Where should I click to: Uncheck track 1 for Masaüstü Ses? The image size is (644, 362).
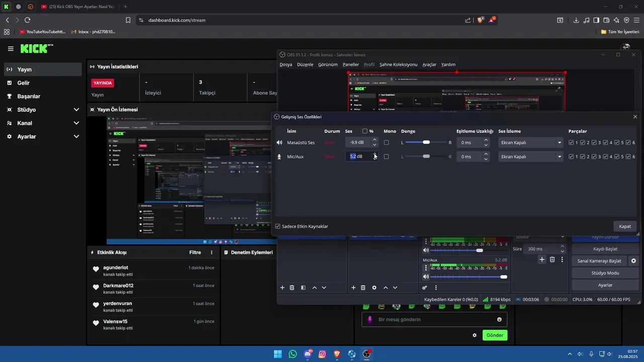pos(571,142)
